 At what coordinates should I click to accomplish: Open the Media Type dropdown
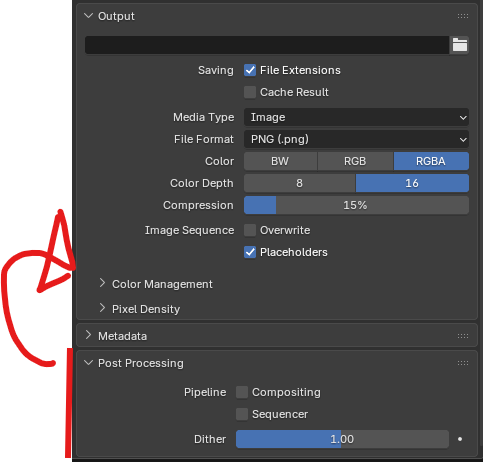click(x=356, y=117)
